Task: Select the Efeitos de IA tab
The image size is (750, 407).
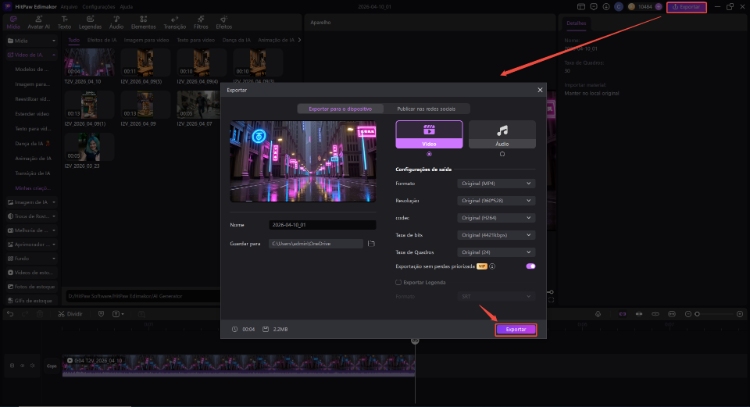Action: tap(101, 40)
